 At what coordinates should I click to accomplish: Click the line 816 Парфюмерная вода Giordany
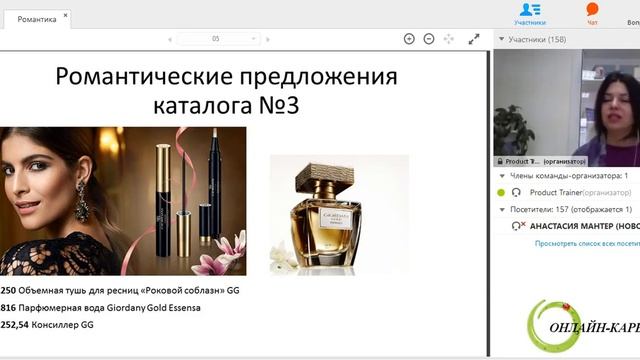(100, 308)
